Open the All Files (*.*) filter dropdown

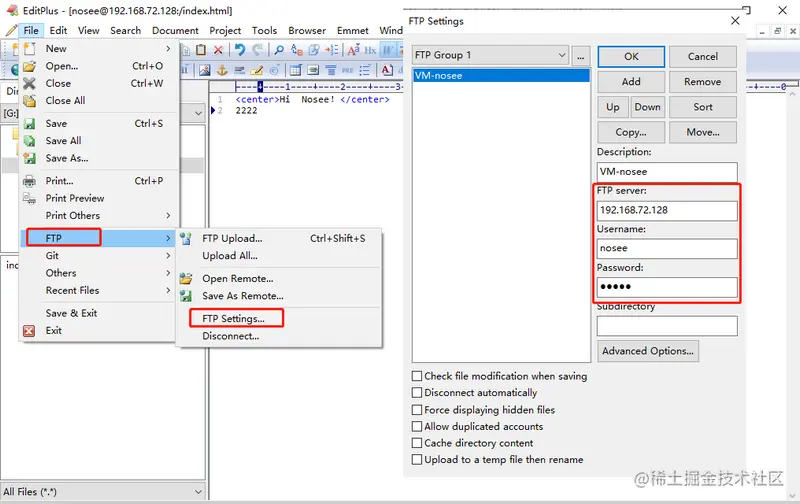click(103, 492)
